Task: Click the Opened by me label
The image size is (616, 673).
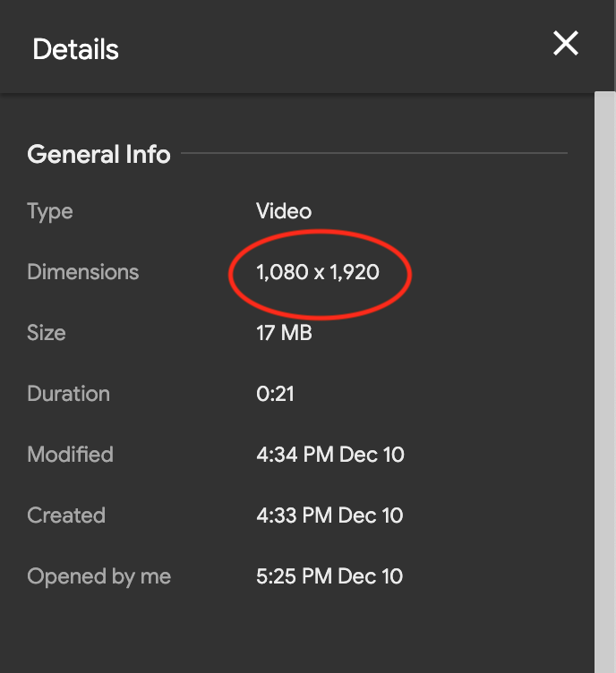Action: (98, 576)
